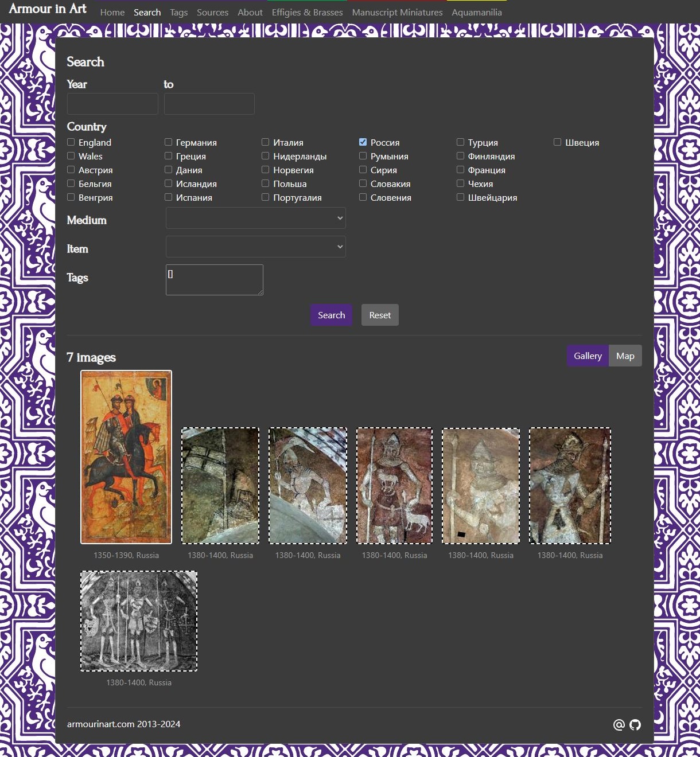Toggle the Норвегия checkbox

pyautogui.click(x=266, y=170)
